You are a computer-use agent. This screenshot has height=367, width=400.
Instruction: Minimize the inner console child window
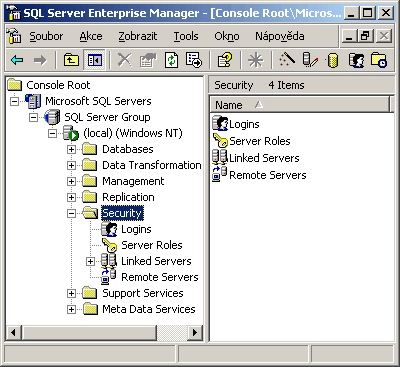[349, 36]
